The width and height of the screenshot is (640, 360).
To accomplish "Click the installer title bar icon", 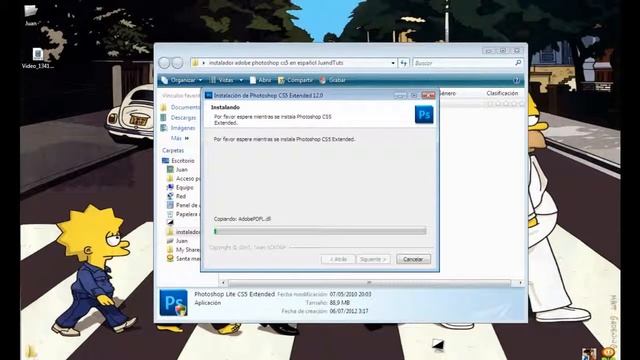I will [x=208, y=95].
